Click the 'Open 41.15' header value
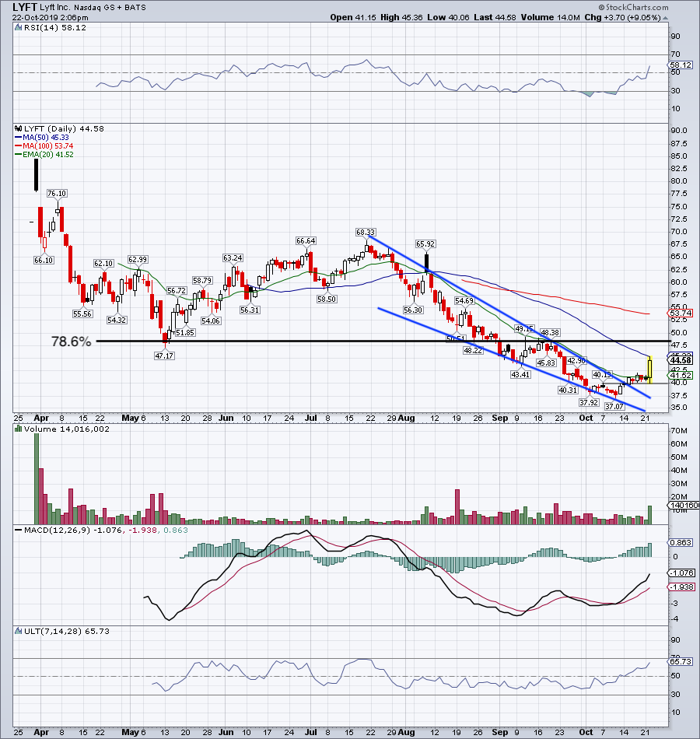This screenshot has width=700, height=739. pyautogui.click(x=353, y=17)
